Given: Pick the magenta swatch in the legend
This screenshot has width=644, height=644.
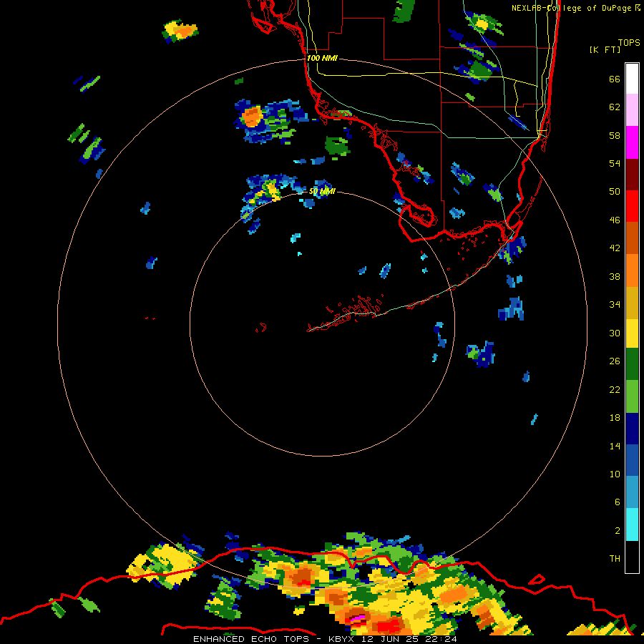Looking at the screenshot, I should [x=632, y=142].
